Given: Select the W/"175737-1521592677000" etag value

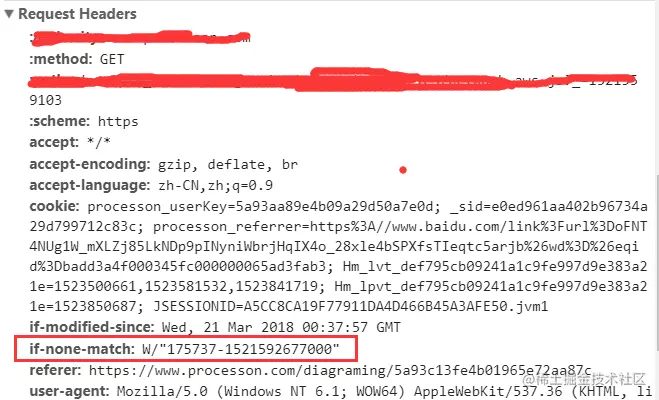Looking at the screenshot, I should (x=240, y=349).
